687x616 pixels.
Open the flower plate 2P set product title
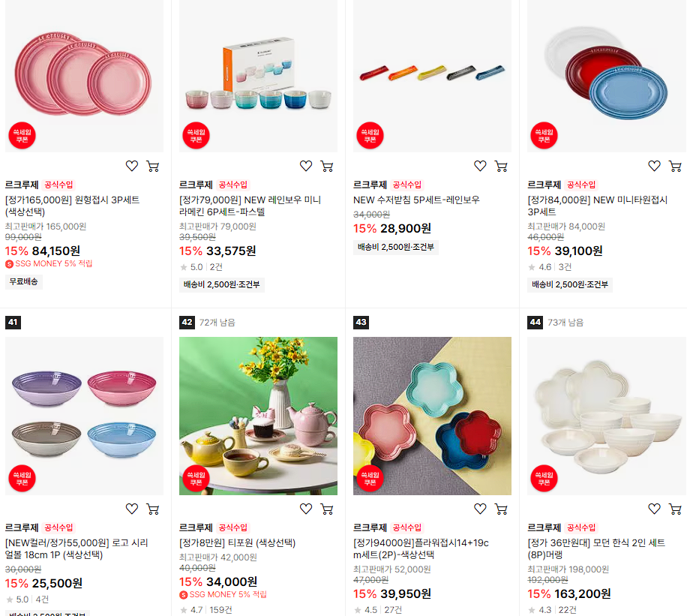(421, 549)
